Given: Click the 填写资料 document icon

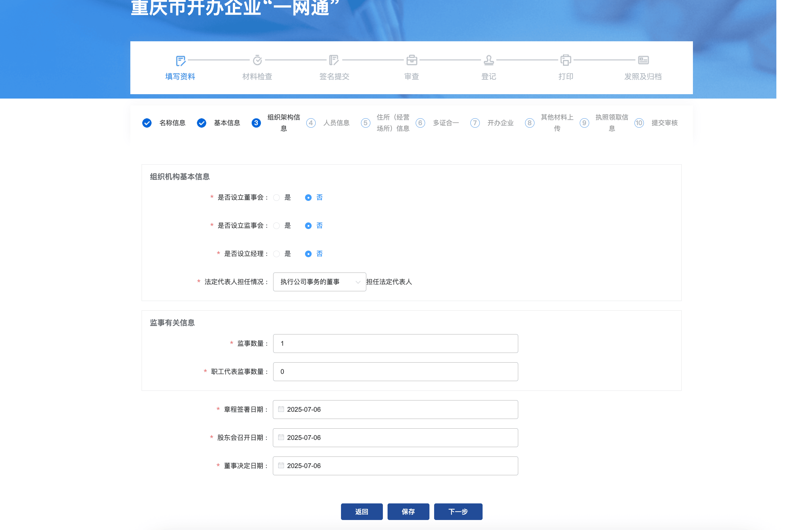Looking at the screenshot, I should [180, 60].
